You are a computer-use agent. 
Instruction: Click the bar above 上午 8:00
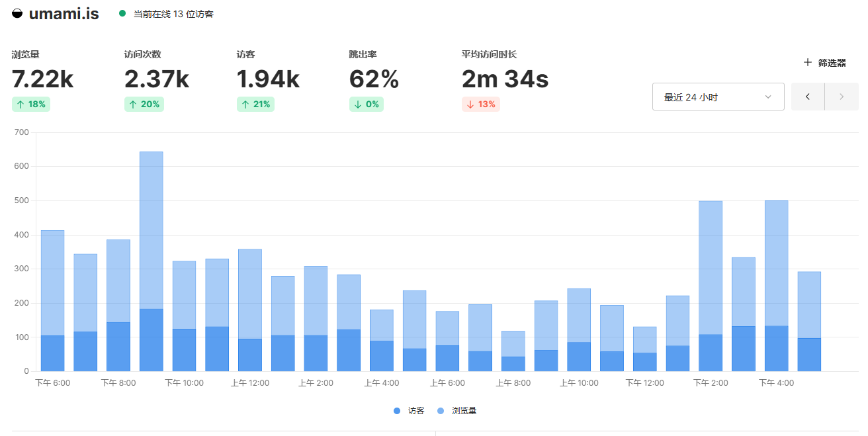[513, 351]
